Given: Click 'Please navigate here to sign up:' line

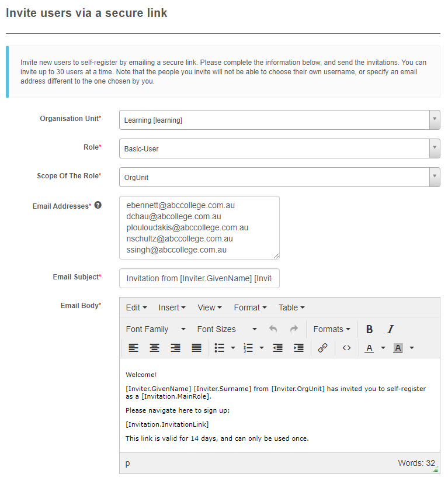Looking at the screenshot, I should [x=178, y=410].
